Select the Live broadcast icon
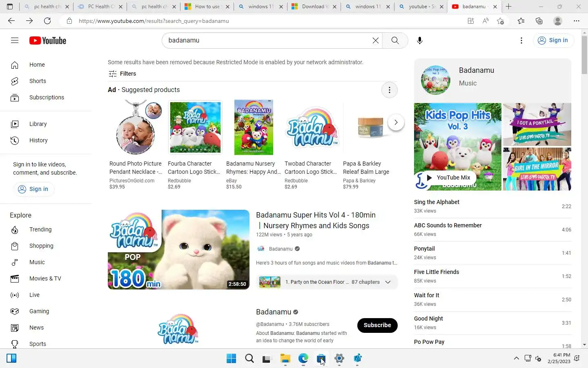 coord(15,295)
